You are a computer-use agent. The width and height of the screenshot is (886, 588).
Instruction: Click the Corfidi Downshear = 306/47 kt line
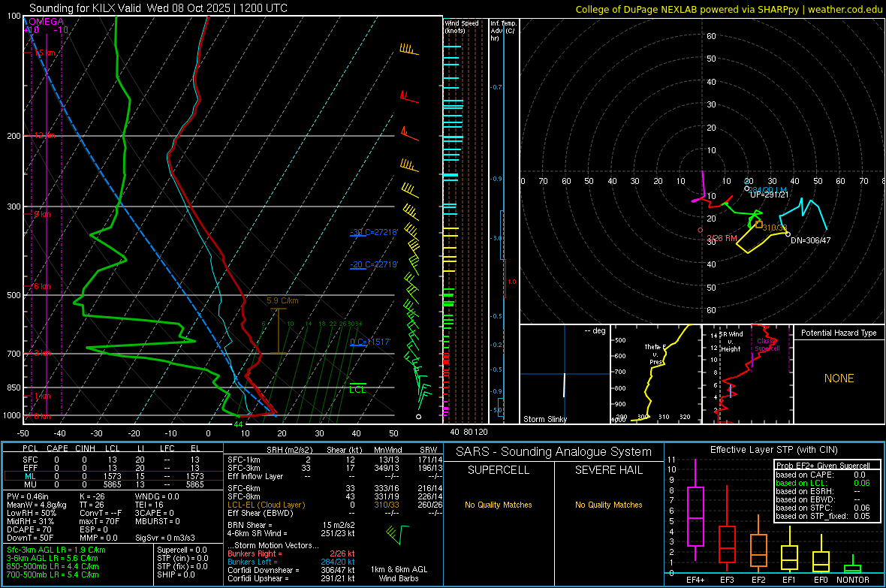[x=291, y=571]
